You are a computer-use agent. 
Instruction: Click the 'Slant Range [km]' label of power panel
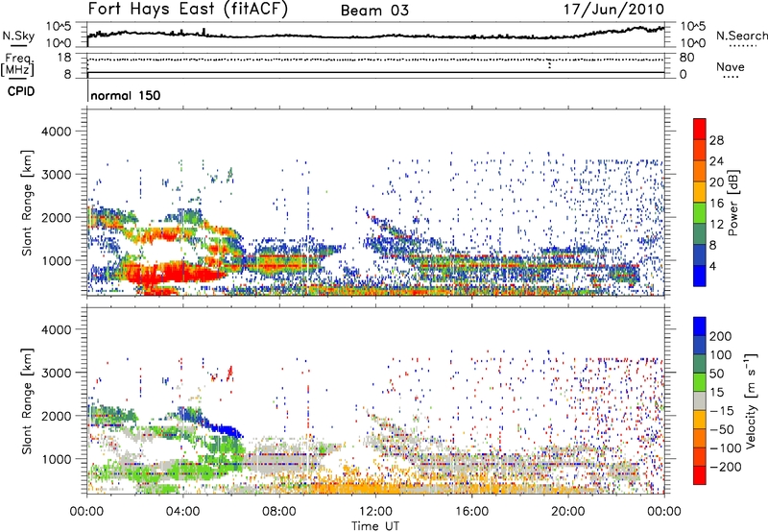(x=27, y=203)
